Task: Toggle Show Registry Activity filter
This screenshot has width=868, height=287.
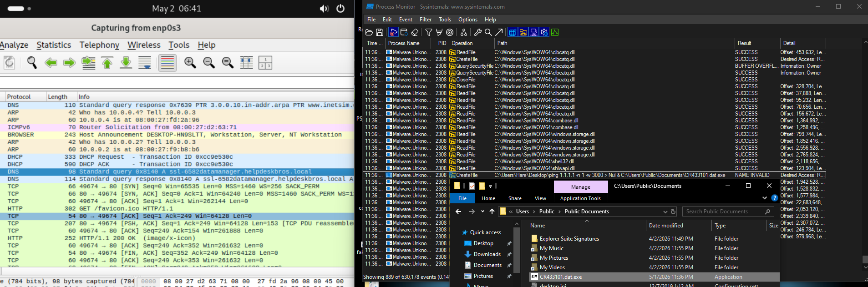Action: [x=513, y=32]
